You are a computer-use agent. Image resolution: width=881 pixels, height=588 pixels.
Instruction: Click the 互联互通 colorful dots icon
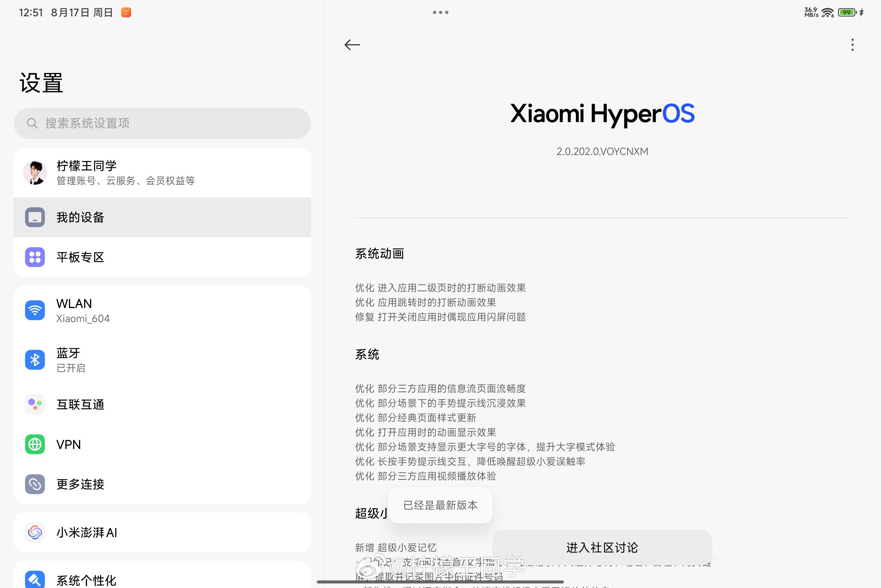[x=35, y=404]
